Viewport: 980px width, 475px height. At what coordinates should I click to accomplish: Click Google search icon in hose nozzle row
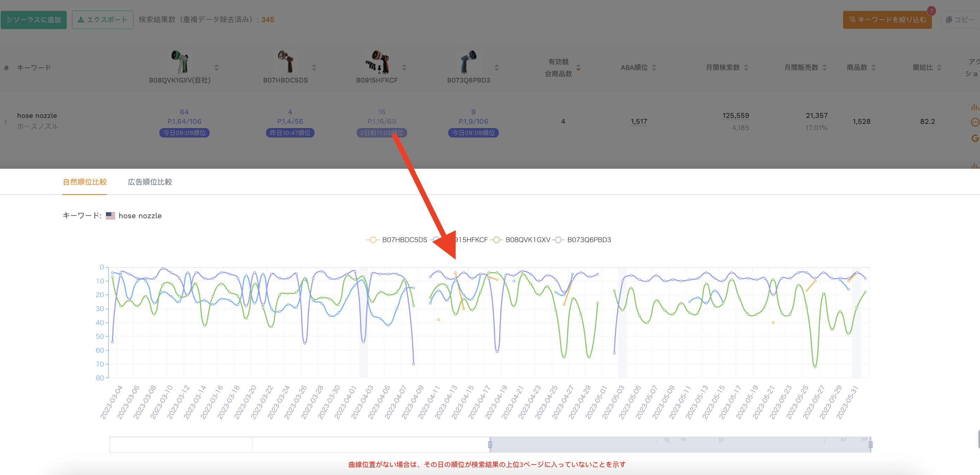pos(975,138)
